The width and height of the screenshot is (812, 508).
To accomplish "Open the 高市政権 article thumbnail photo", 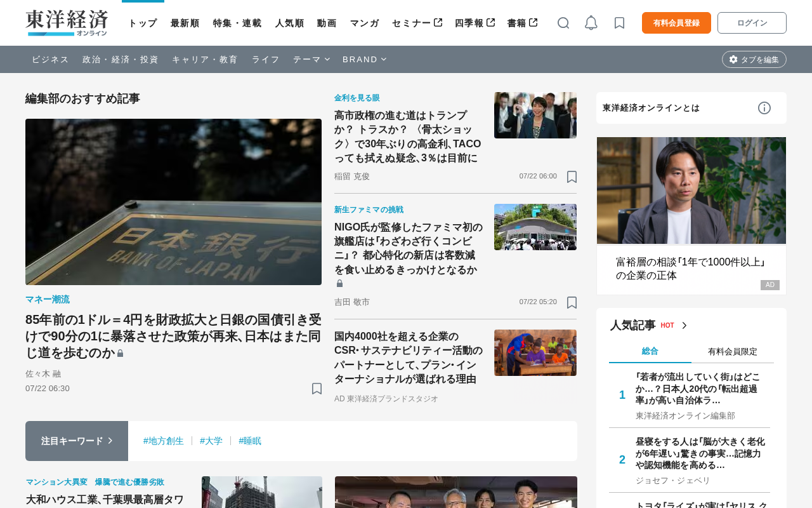I will click(535, 115).
